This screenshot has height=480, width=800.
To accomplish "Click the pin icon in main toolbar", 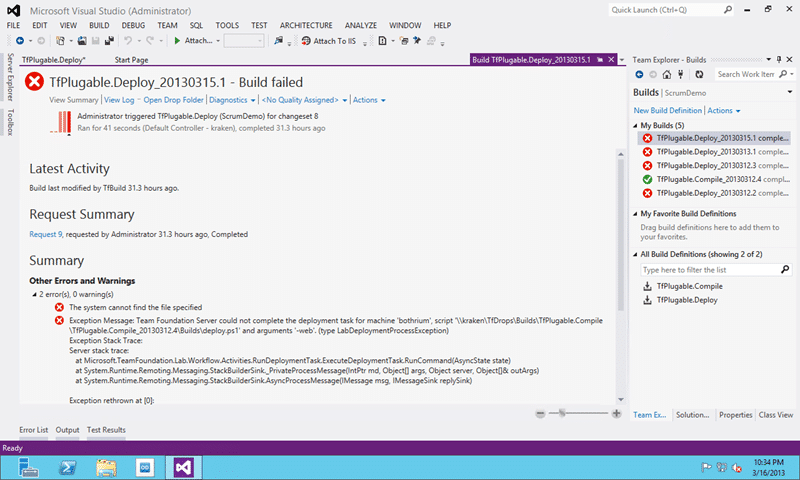I will [417, 41].
